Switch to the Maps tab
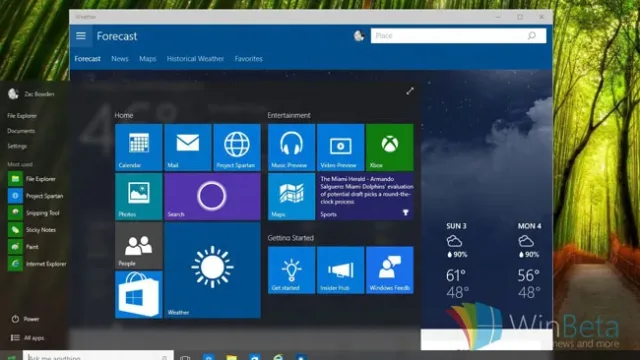 (147, 59)
